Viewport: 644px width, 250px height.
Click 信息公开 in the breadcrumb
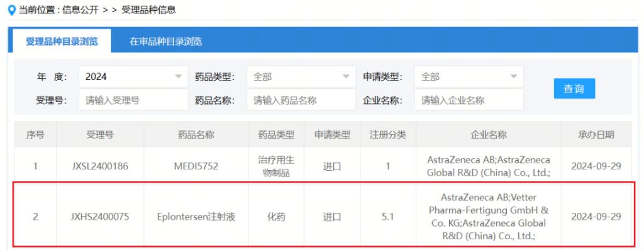pos(80,10)
